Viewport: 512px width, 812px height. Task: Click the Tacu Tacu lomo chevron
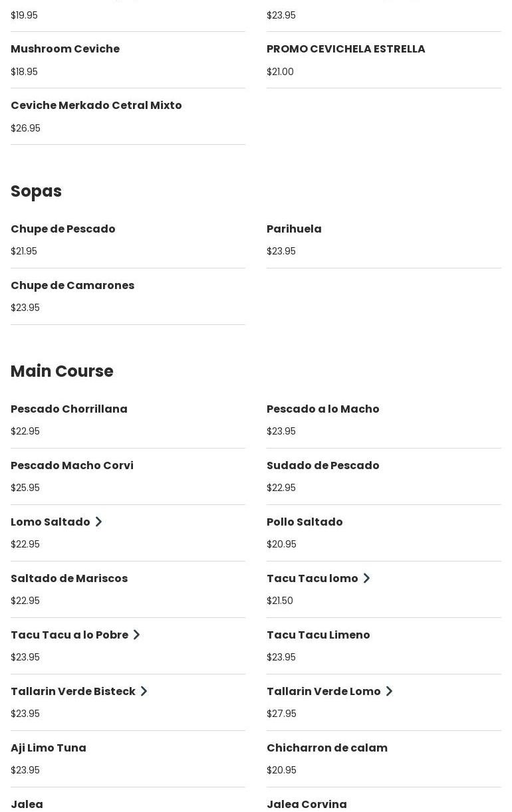coord(366,579)
